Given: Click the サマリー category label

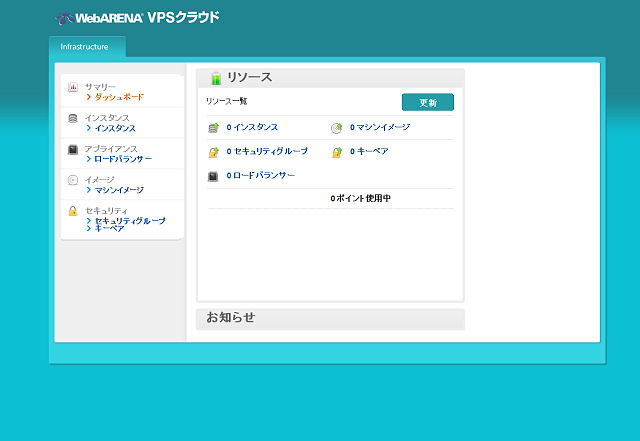Looking at the screenshot, I should (100, 87).
